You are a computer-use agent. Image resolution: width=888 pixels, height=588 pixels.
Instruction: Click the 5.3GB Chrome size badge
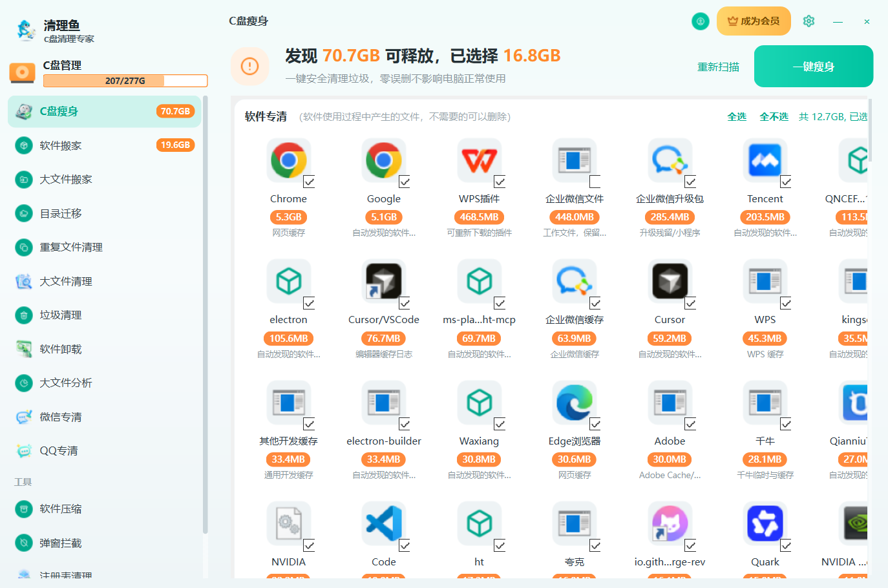click(x=288, y=217)
